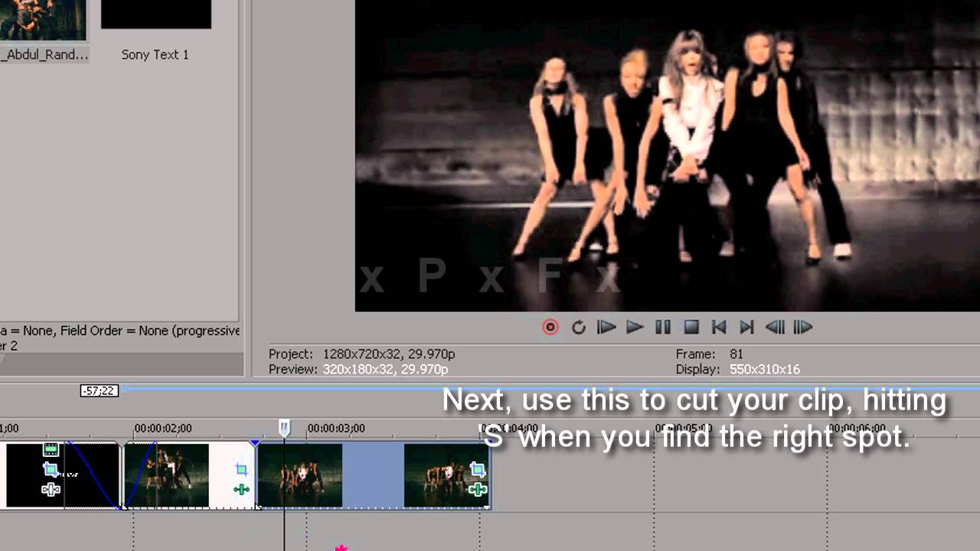Viewport: 980px width, 551px height.
Task: Click the first dancers thumbnail of the selected clip
Action: tap(300, 475)
